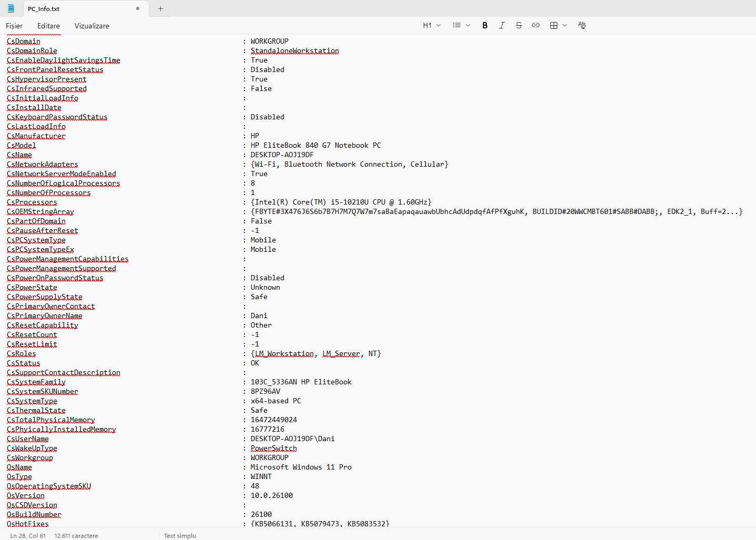This screenshot has height=540, width=756.
Task: Open the H1 heading dropdown
Action: (432, 25)
